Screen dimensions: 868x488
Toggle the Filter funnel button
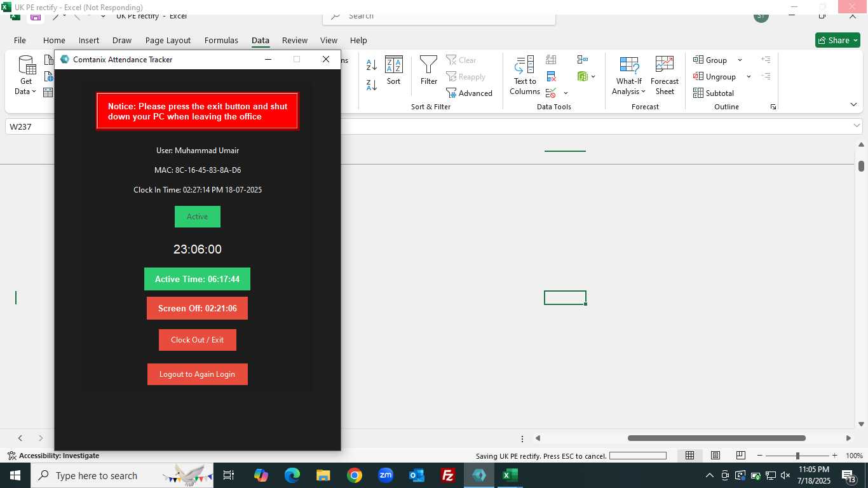pyautogui.click(x=429, y=71)
